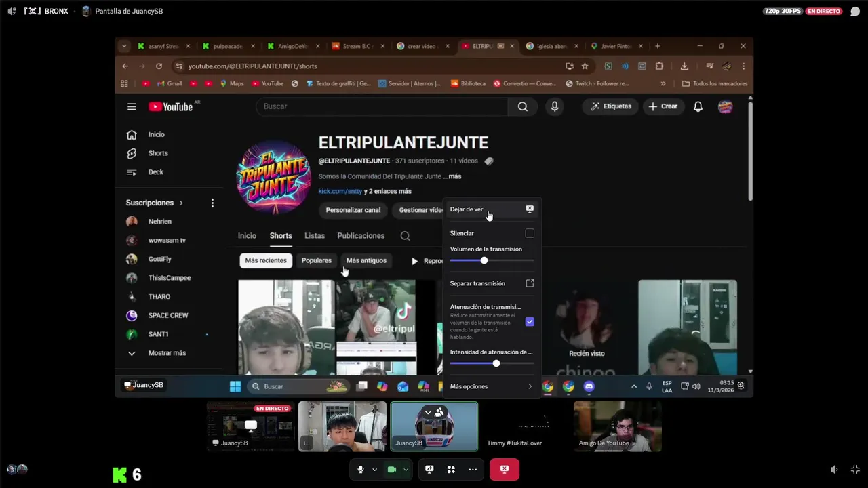Exit fullscreen with the bottom-right arrows icon
Screen dimensions: 868x488
tap(855, 469)
